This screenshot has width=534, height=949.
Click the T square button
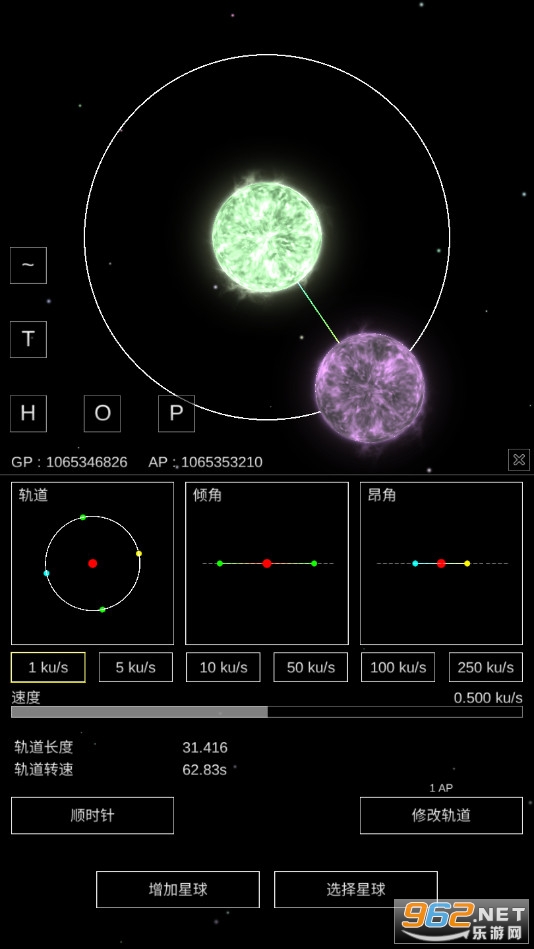[28, 339]
